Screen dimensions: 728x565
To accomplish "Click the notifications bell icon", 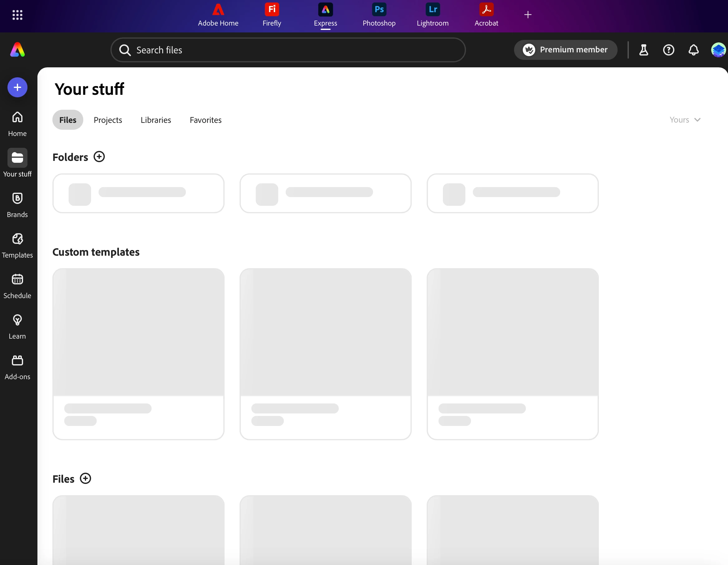I will 693,50.
